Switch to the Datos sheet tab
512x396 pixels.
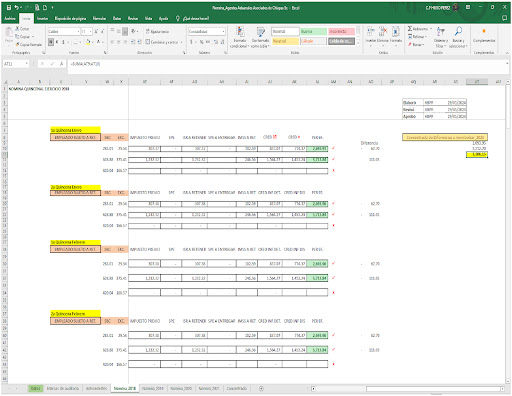(36, 388)
